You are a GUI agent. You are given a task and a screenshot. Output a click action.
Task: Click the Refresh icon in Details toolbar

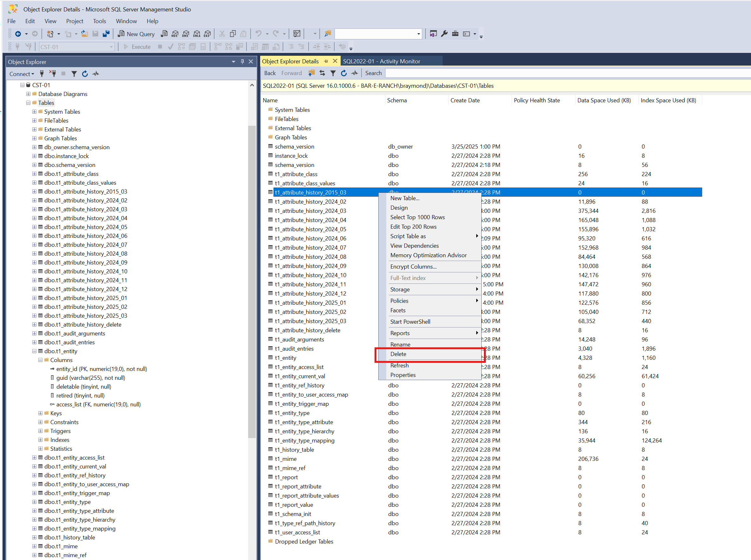pyautogui.click(x=344, y=73)
